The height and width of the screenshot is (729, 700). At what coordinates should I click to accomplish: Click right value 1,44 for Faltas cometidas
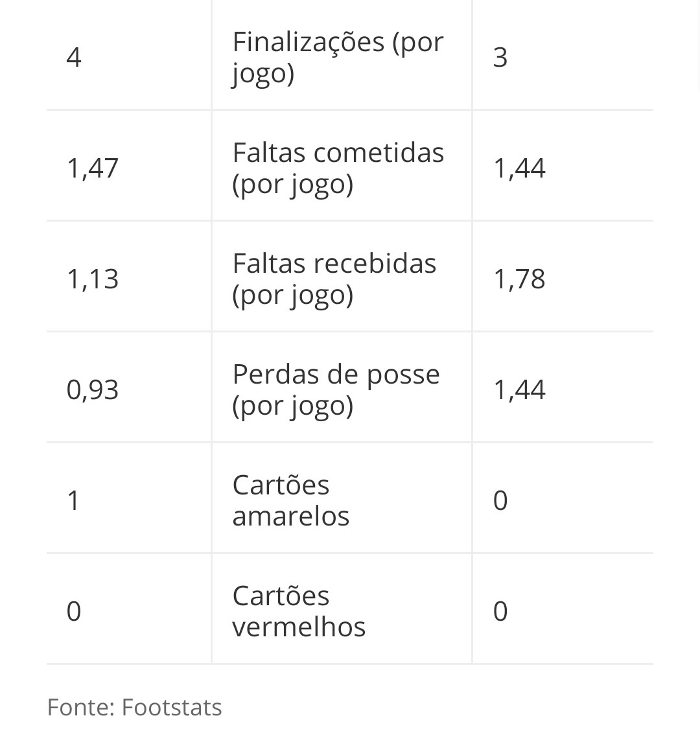519,168
